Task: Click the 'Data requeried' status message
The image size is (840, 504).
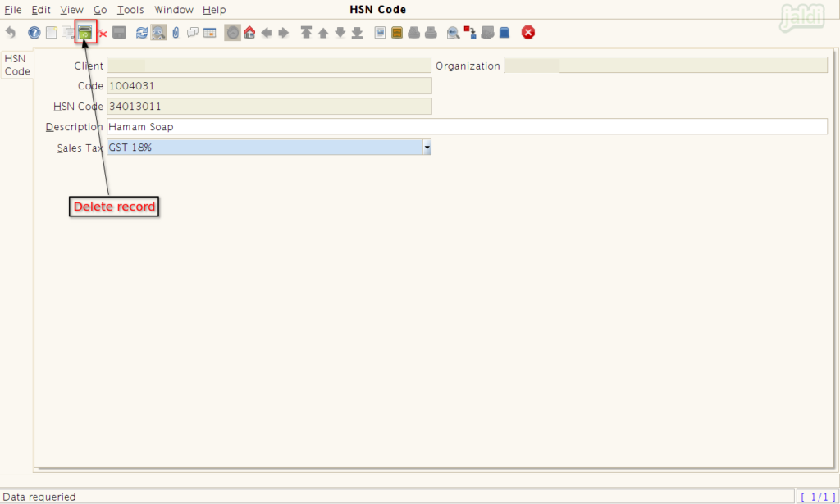Action: (x=39, y=497)
